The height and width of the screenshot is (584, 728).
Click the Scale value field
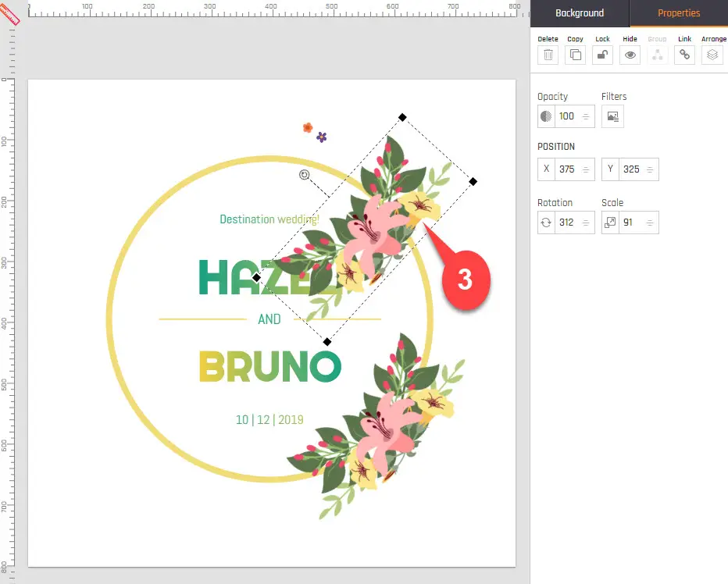(630, 223)
